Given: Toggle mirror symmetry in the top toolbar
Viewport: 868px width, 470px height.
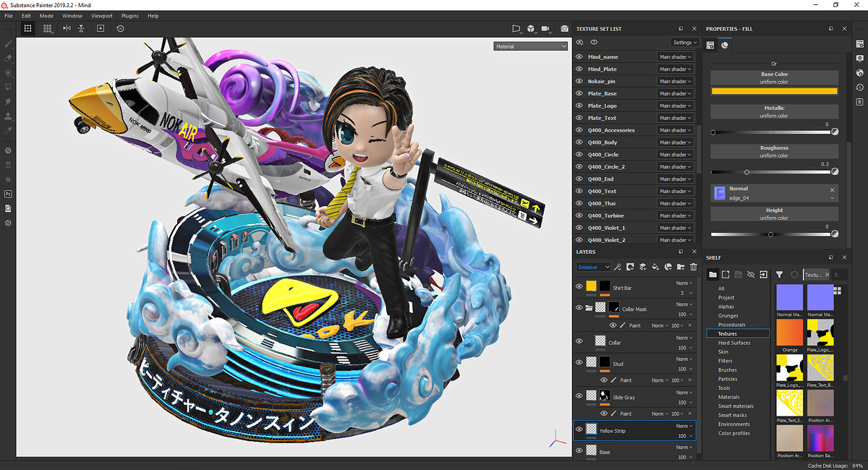Looking at the screenshot, I should 67,28.
